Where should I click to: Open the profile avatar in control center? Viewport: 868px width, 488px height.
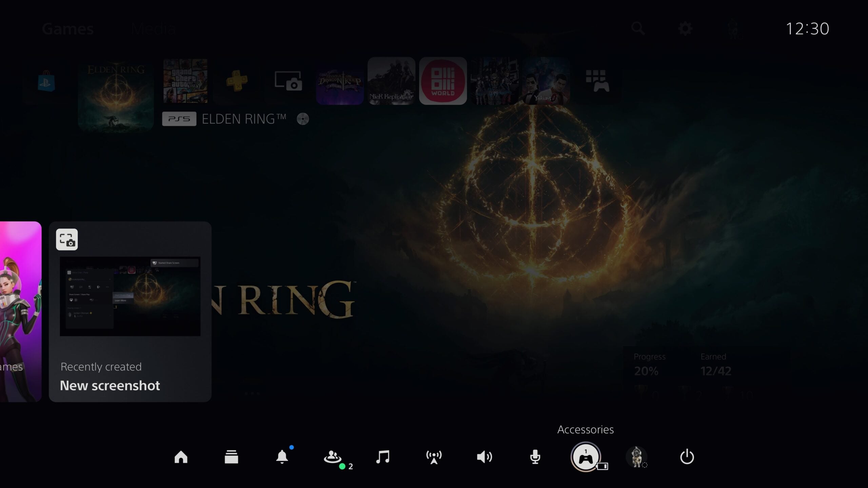point(636,457)
